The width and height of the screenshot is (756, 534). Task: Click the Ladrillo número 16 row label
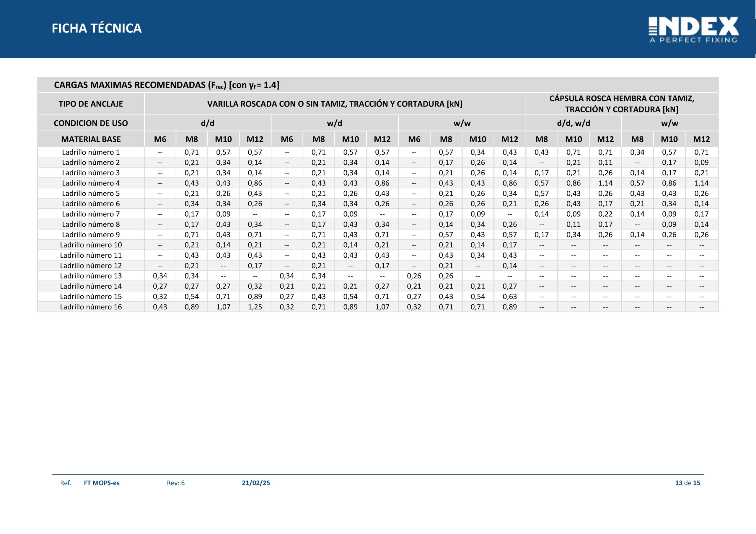91,307
